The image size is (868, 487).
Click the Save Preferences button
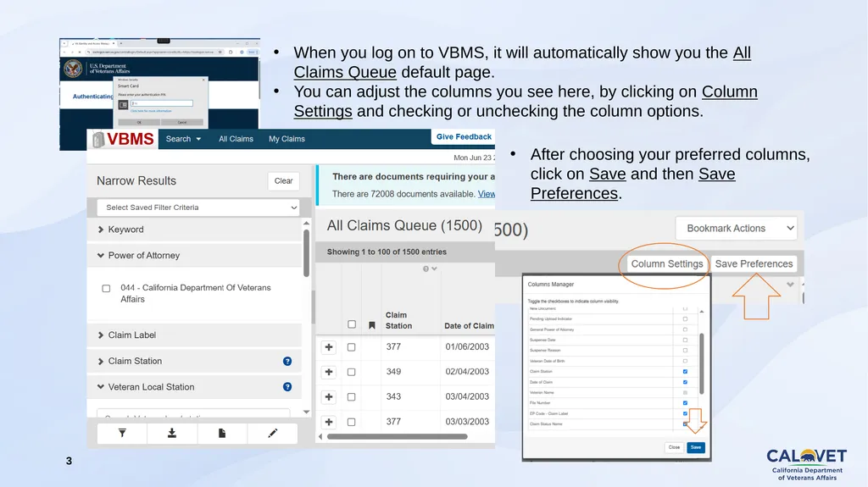pos(754,264)
